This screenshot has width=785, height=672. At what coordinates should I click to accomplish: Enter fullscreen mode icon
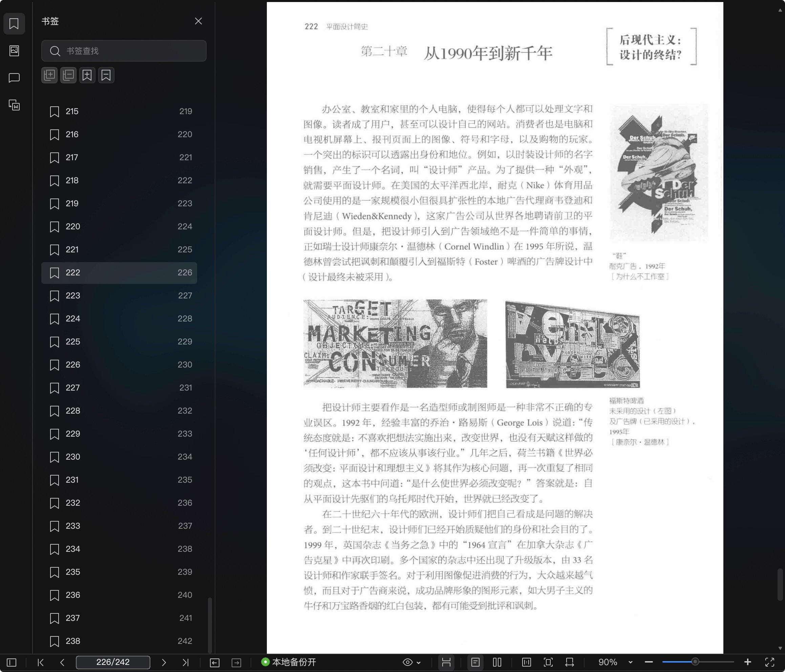(770, 663)
